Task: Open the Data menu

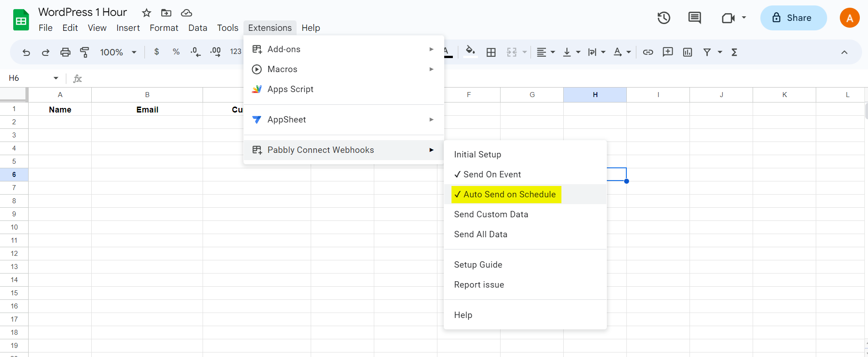Action: point(198,28)
